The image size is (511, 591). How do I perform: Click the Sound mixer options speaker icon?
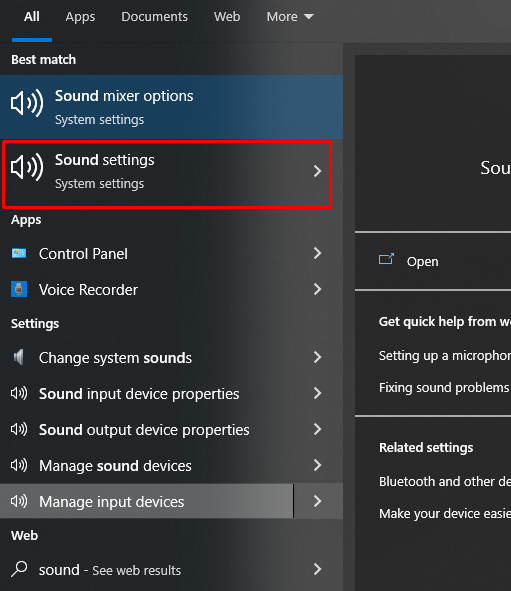27,103
